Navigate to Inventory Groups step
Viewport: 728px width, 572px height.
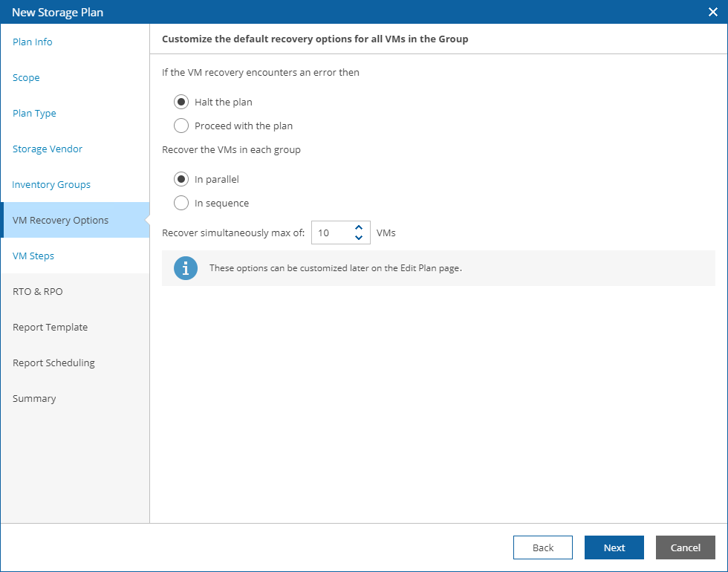click(51, 185)
